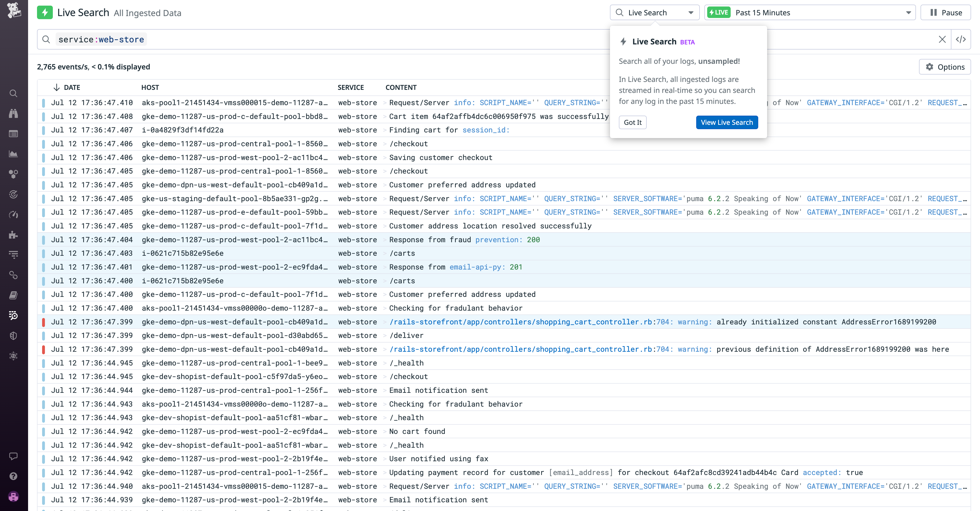Clear the search query with the X icon
The height and width of the screenshot is (511, 980).
pos(942,39)
